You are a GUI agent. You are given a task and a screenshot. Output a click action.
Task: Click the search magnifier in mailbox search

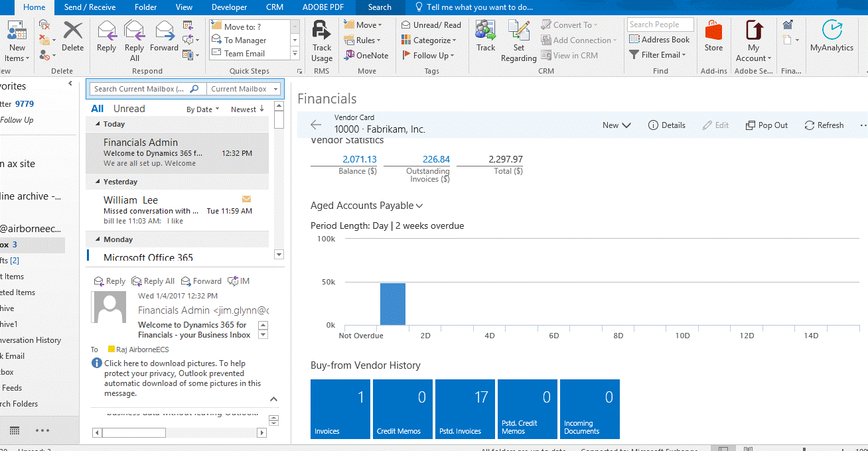[x=194, y=89]
